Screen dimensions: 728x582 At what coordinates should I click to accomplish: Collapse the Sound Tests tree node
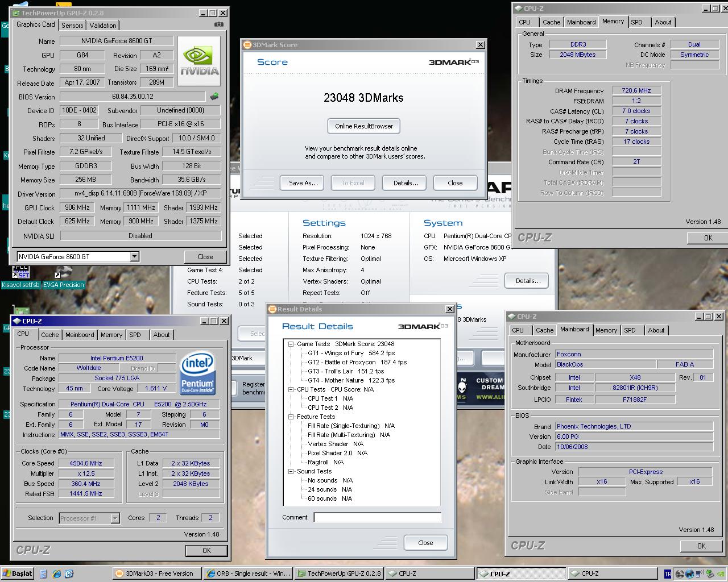pyautogui.click(x=291, y=471)
